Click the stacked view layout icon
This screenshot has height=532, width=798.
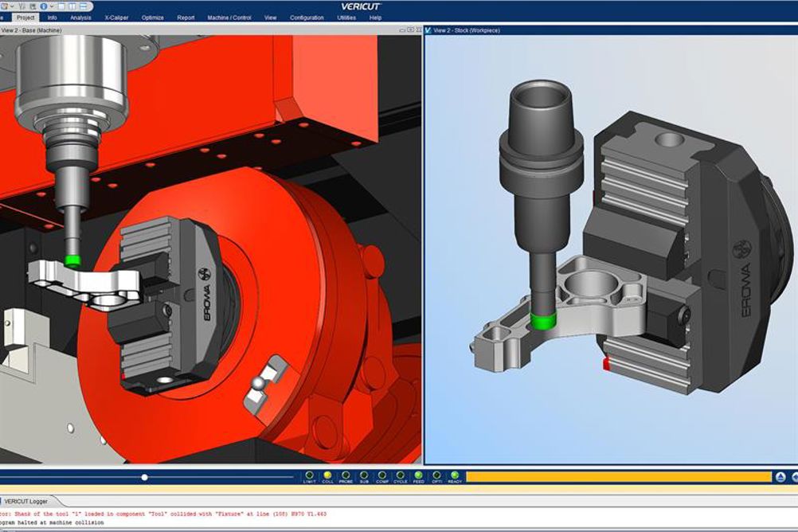83,6
